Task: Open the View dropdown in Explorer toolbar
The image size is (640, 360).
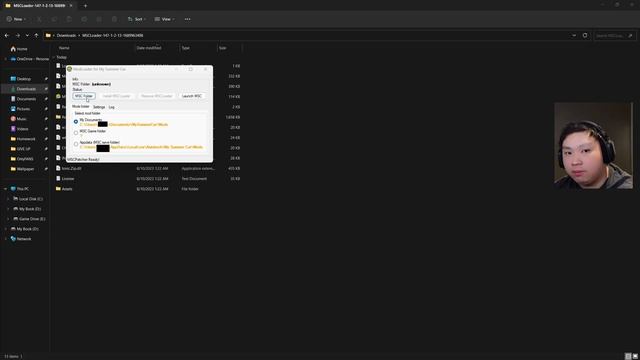Action: pos(164,19)
